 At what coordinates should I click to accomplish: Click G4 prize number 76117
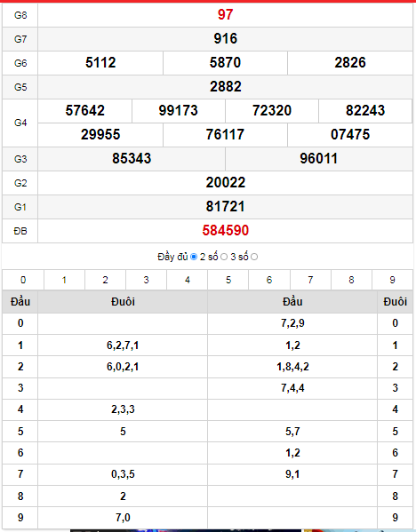coord(225,135)
